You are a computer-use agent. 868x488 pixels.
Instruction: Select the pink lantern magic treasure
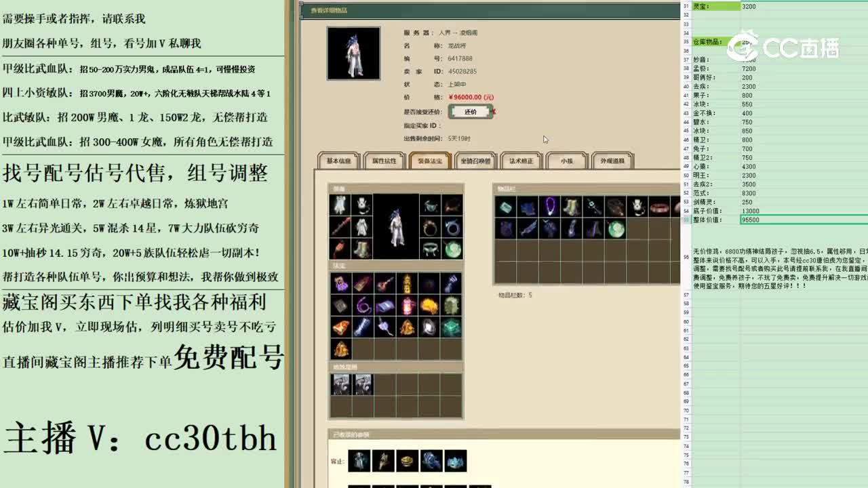point(407,306)
